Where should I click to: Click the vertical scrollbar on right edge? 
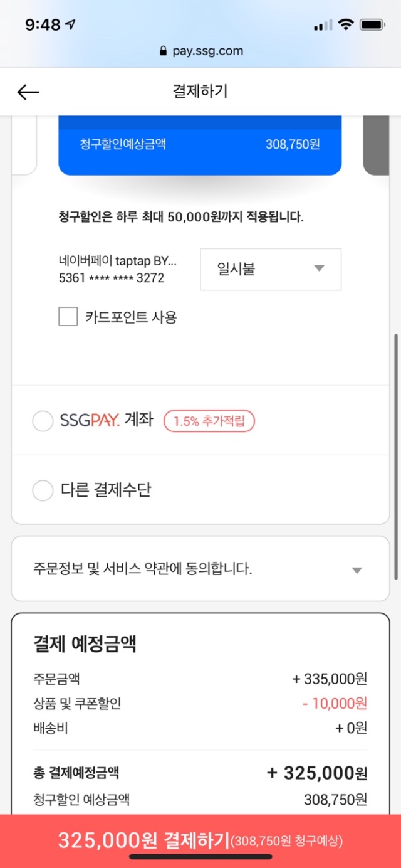(395, 458)
